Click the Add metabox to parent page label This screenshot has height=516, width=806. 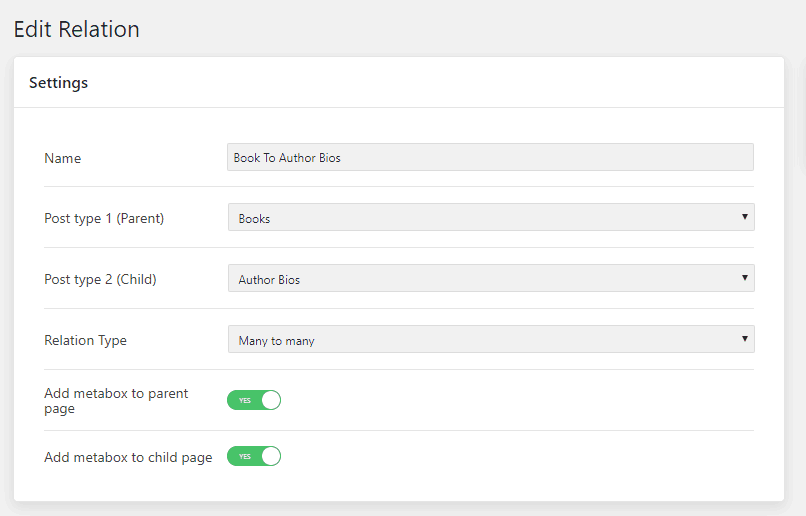tap(116, 401)
